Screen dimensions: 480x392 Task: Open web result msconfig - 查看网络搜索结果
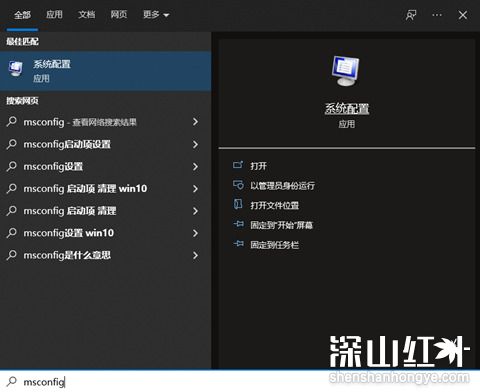105,122
